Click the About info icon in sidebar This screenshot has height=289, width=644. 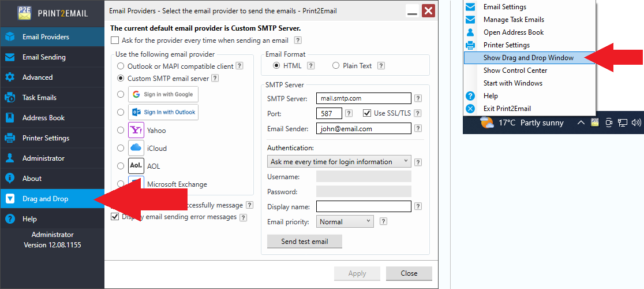(x=10, y=179)
